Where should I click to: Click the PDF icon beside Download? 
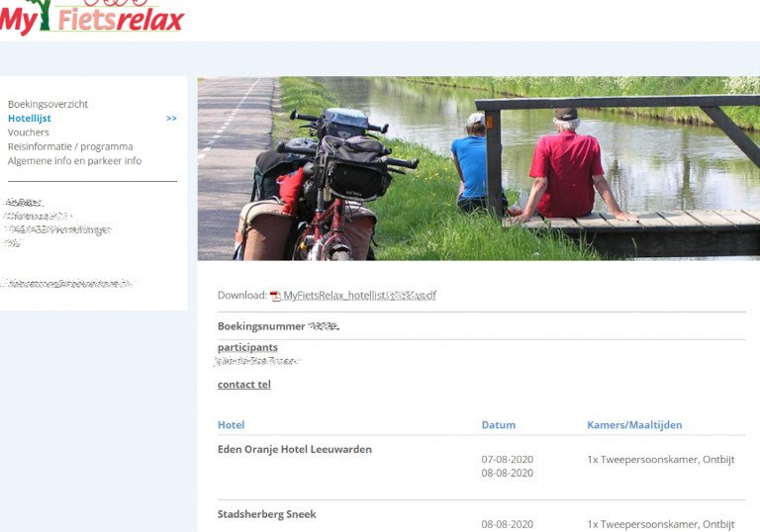(x=275, y=296)
